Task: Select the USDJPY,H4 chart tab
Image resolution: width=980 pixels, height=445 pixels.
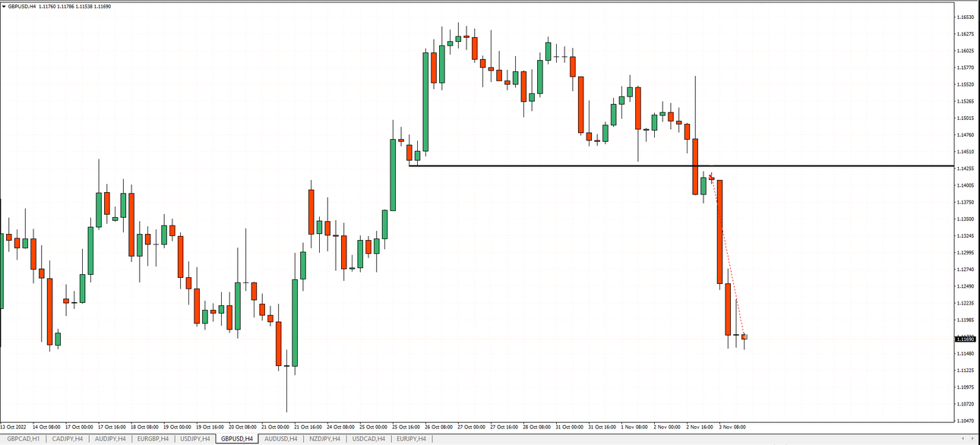Action: point(196,439)
